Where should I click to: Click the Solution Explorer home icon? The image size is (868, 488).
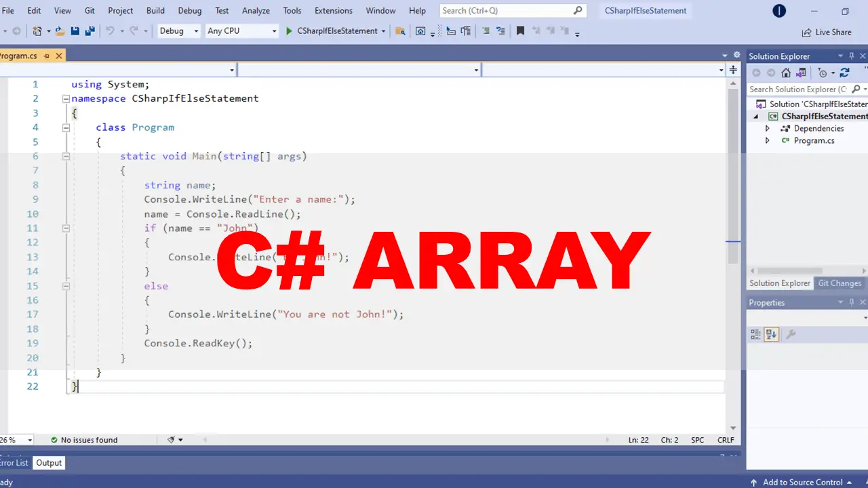tap(785, 71)
